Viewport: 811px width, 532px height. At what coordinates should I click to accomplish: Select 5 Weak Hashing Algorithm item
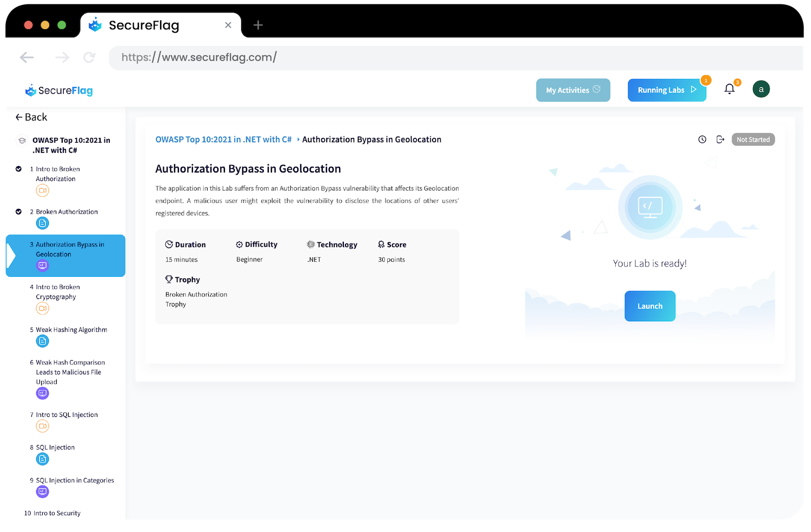[x=69, y=330]
